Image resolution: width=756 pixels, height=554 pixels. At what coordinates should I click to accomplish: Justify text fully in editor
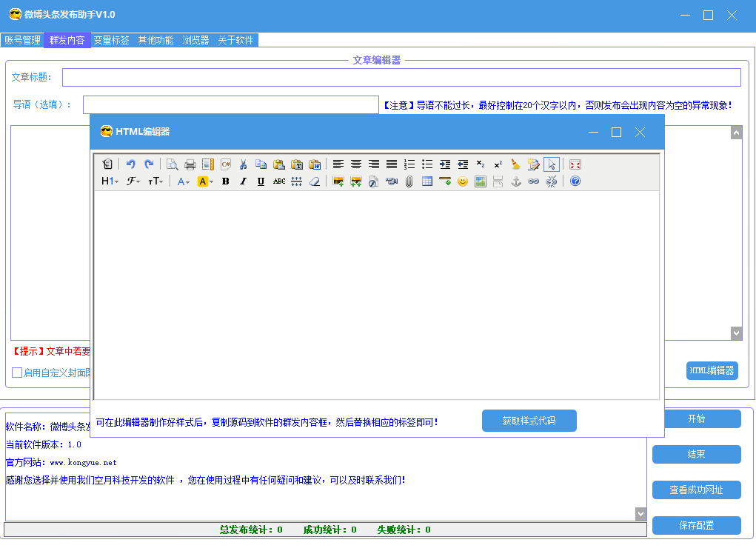click(392, 164)
